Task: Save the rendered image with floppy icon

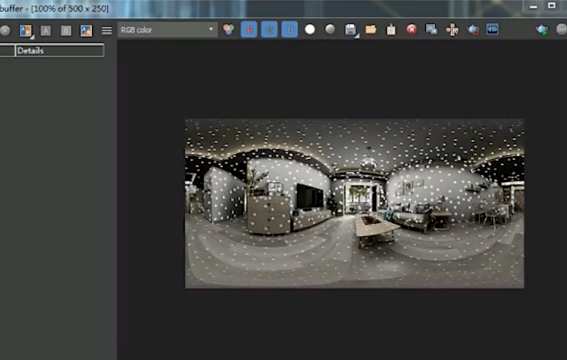Action: (x=350, y=30)
